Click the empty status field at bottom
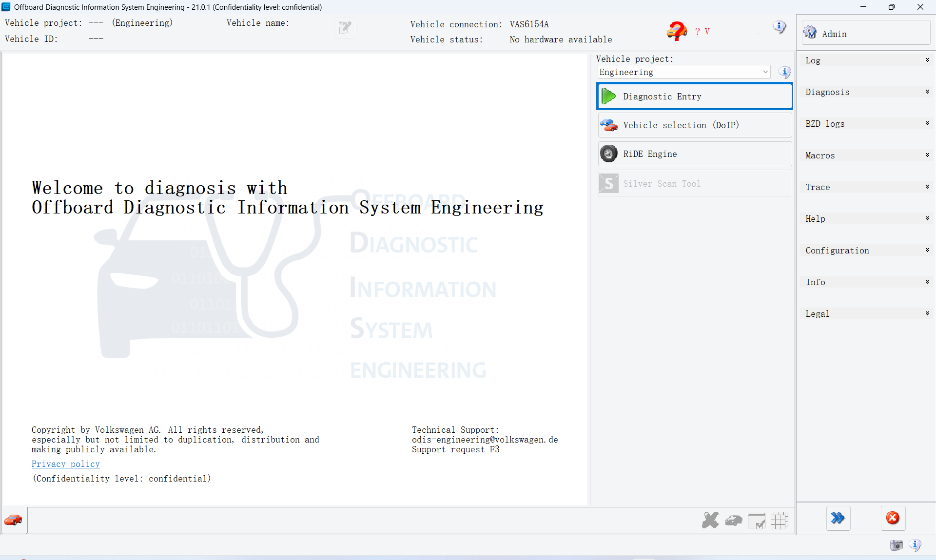This screenshot has width=936, height=560. [x=363, y=521]
